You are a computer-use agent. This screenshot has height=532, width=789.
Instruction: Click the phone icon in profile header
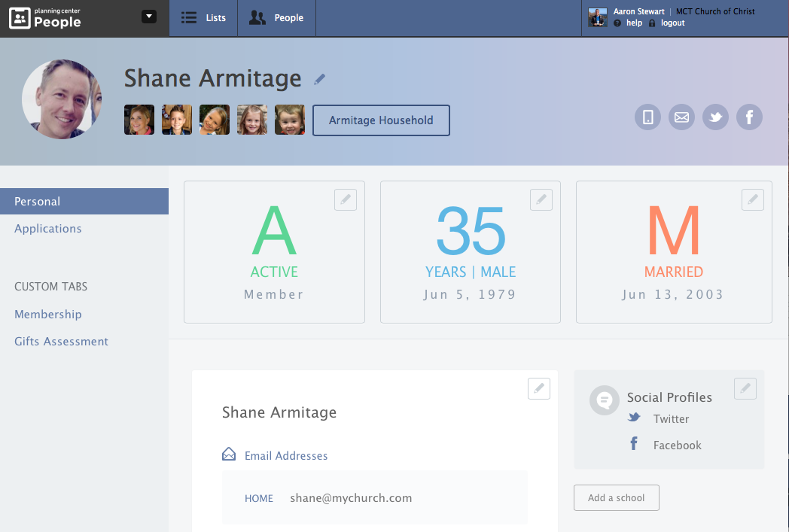point(647,117)
